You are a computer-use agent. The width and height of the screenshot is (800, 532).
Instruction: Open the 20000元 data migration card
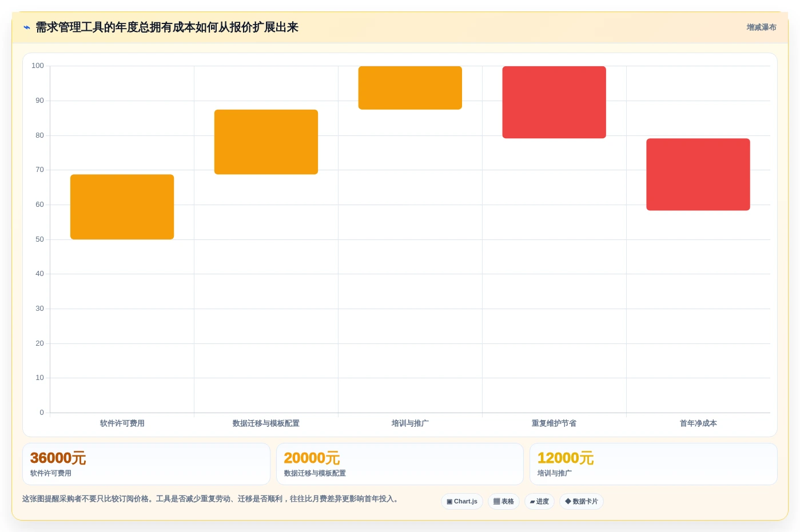pos(400,464)
